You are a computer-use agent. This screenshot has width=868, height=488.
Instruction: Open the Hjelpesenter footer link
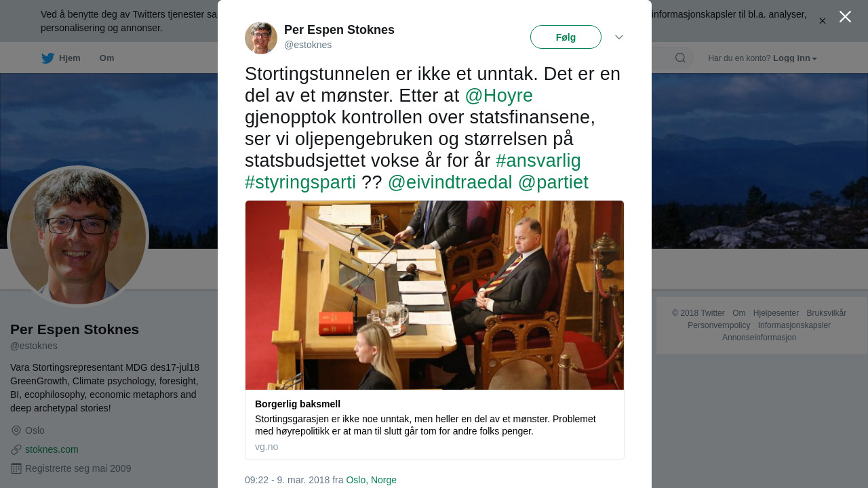pyautogui.click(x=776, y=313)
